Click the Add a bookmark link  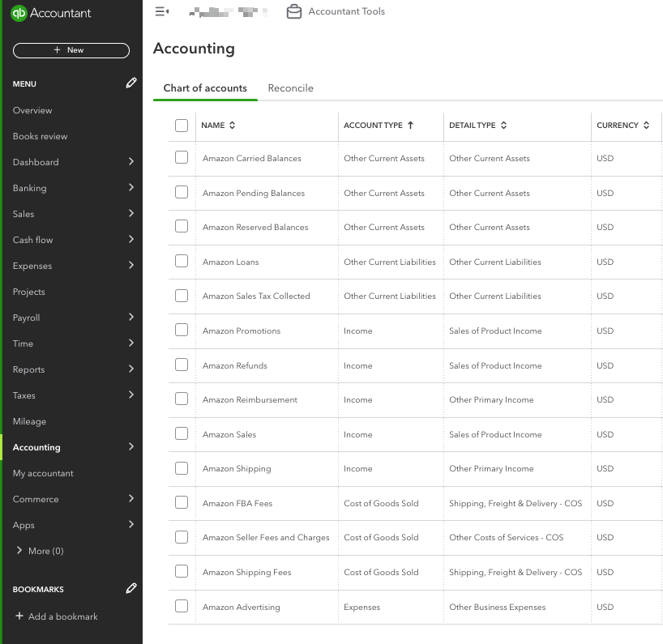tap(62, 616)
